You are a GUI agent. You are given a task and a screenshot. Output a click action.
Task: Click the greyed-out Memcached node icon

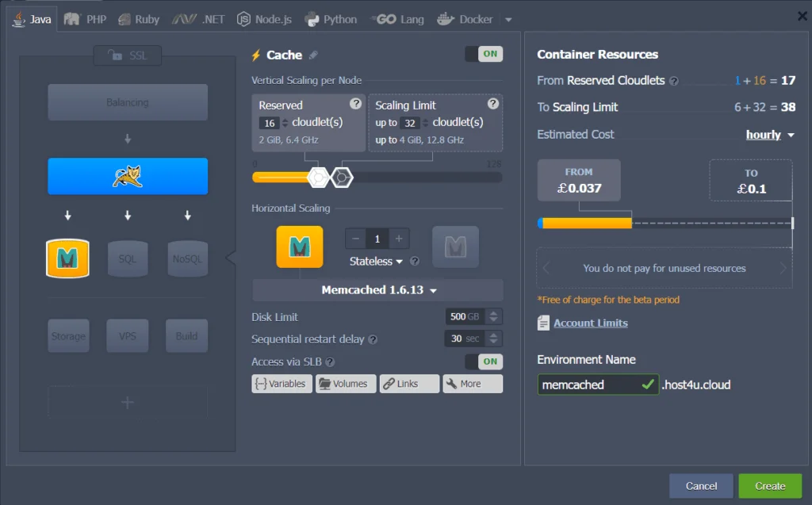(x=456, y=247)
